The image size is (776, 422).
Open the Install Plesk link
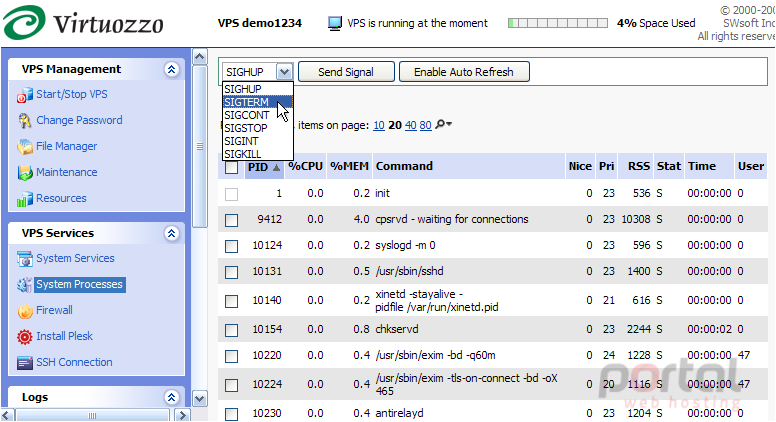pyautogui.click(x=64, y=336)
